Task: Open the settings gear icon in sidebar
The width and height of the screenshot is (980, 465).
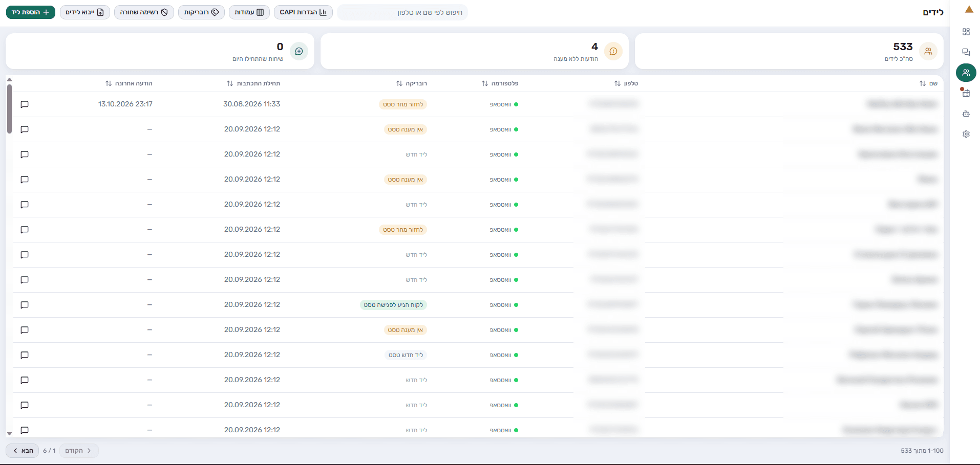Action: pyautogui.click(x=966, y=134)
